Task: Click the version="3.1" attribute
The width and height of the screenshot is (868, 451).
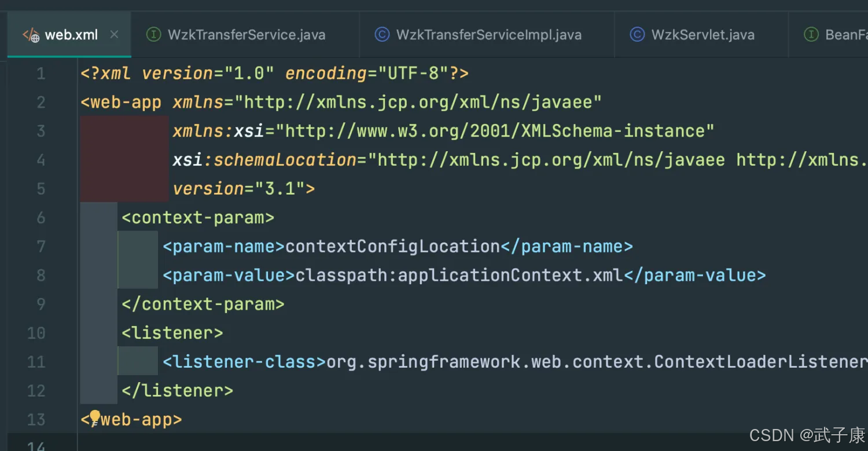Action: tap(239, 189)
